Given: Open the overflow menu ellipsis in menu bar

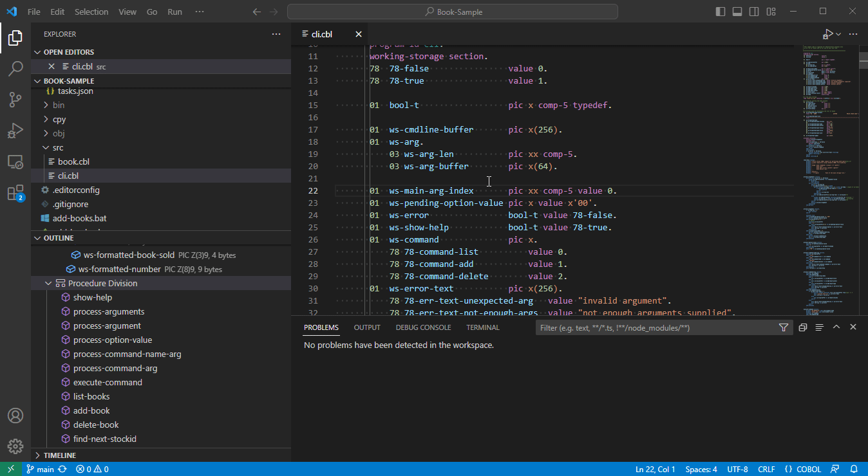Looking at the screenshot, I should [x=200, y=12].
